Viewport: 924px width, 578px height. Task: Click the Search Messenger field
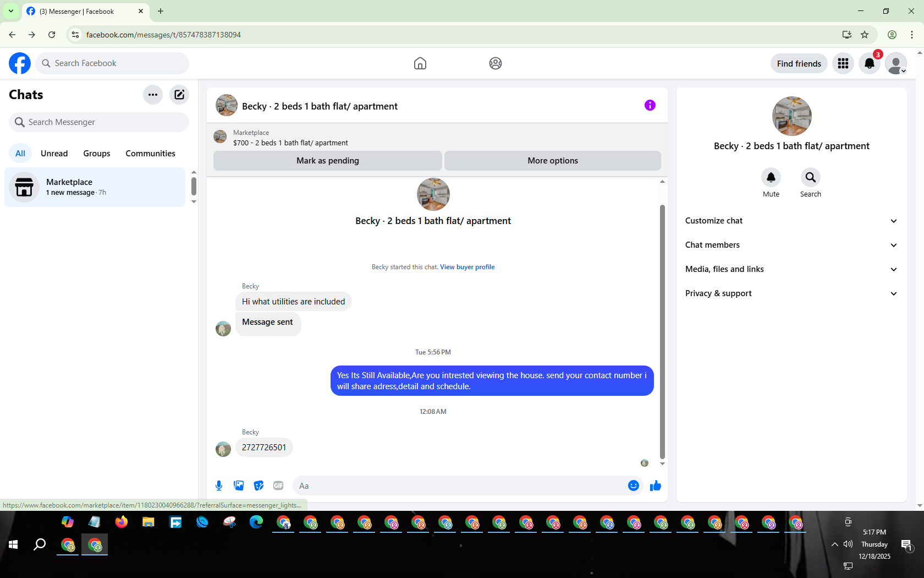99,122
